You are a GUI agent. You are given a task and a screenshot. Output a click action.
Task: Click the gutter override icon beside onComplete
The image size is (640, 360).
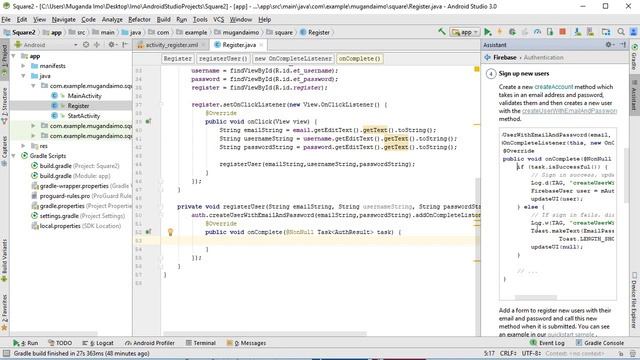pyautogui.click(x=149, y=232)
